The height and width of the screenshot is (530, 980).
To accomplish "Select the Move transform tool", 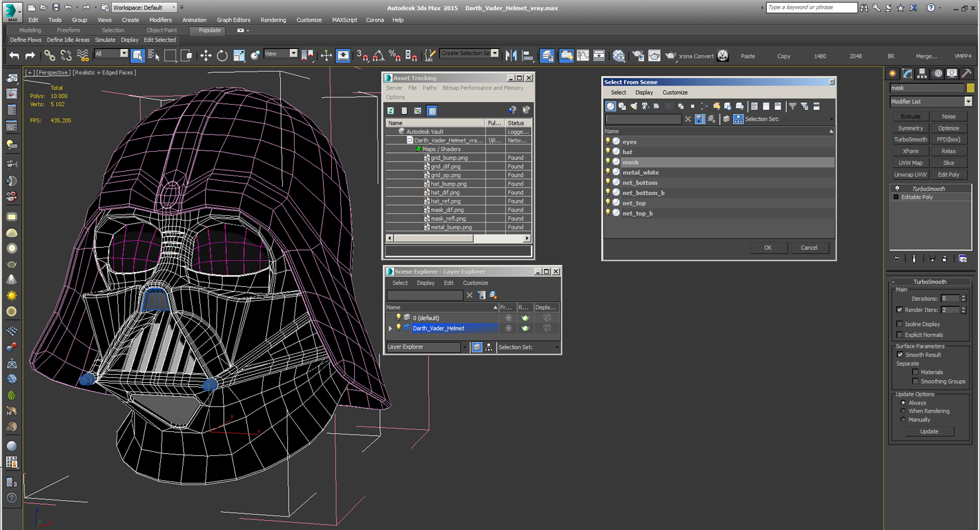I will [x=206, y=56].
